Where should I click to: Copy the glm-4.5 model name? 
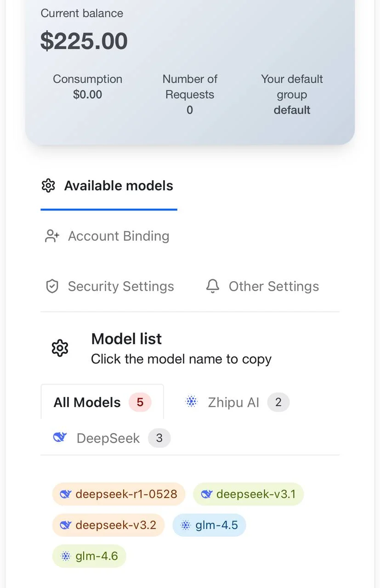[216, 525]
